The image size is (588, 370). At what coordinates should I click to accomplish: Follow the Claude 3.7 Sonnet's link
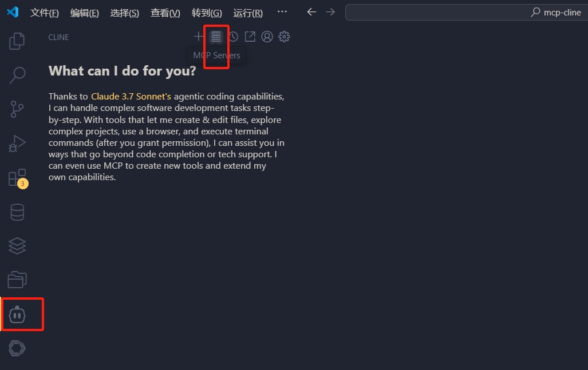click(131, 96)
